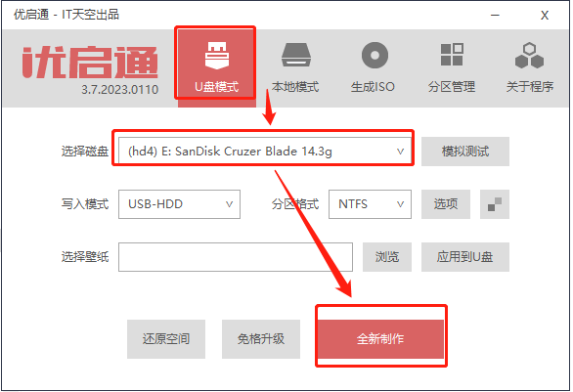Start 全新制作 red button

380,339
